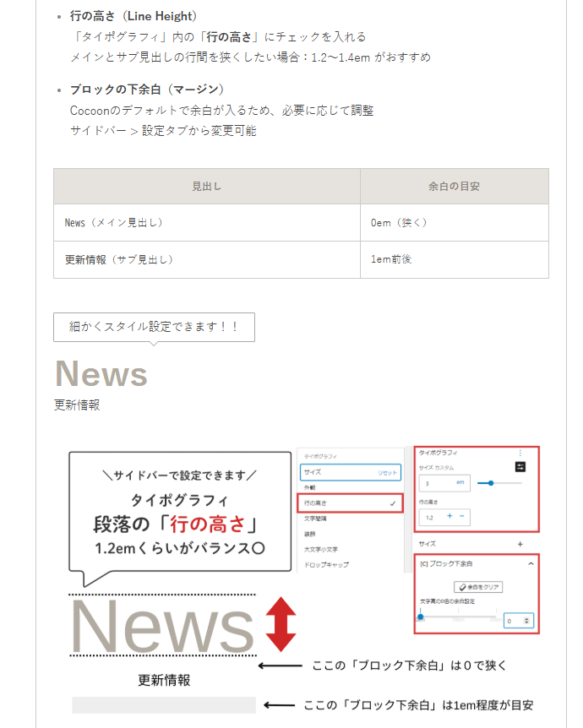Click the small gray News heading
583x728 pixels.
click(101, 374)
